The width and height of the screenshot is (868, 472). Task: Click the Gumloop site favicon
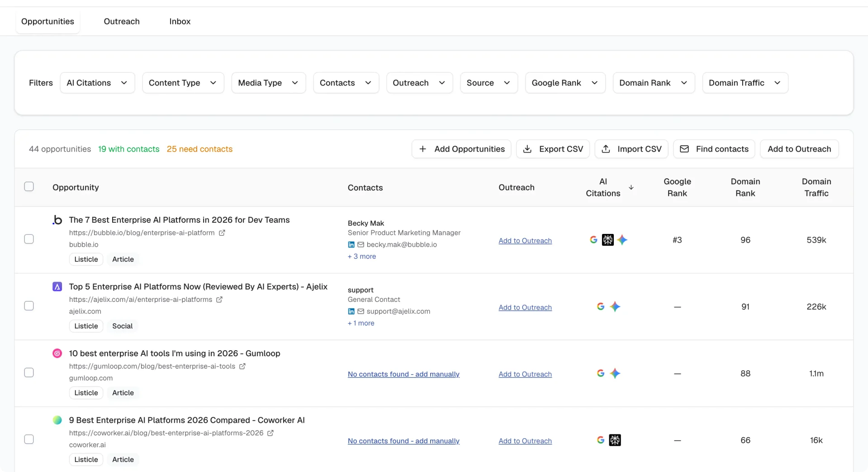pyautogui.click(x=57, y=353)
